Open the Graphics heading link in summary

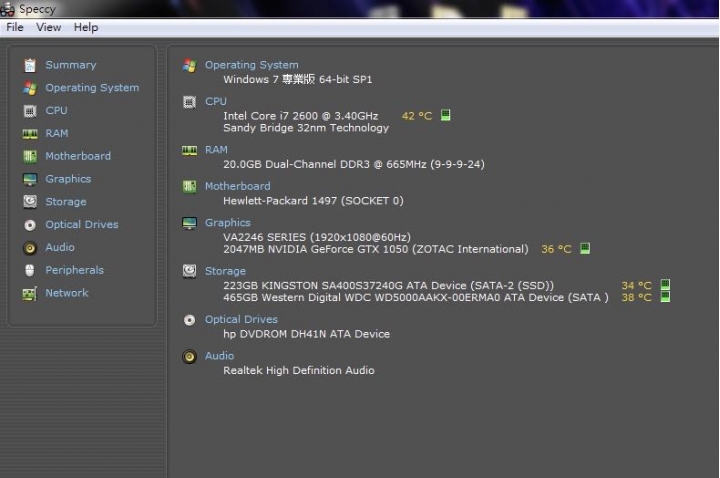point(228,223)
